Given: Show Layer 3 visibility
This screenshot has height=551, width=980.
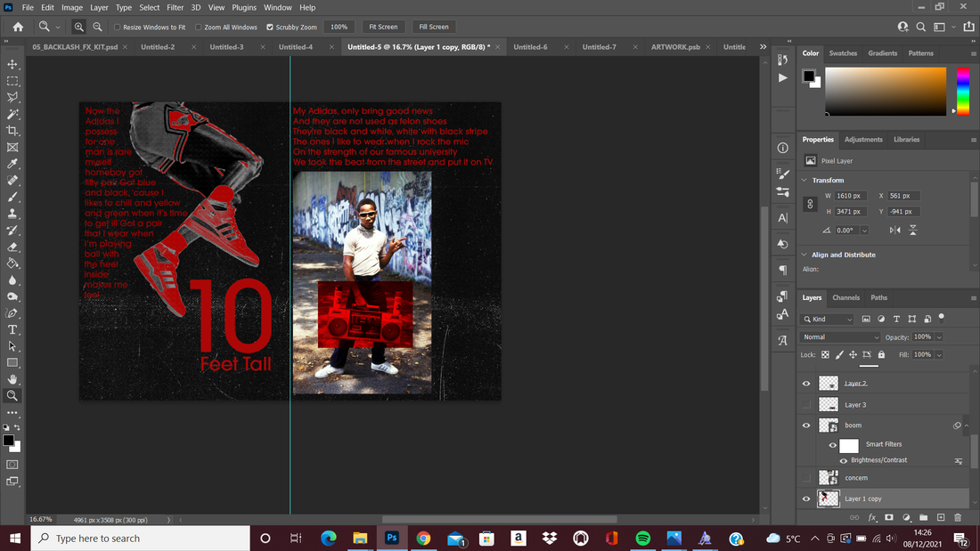Looking at the screenshot, I should pyautogui.click(x=806, y=405).
